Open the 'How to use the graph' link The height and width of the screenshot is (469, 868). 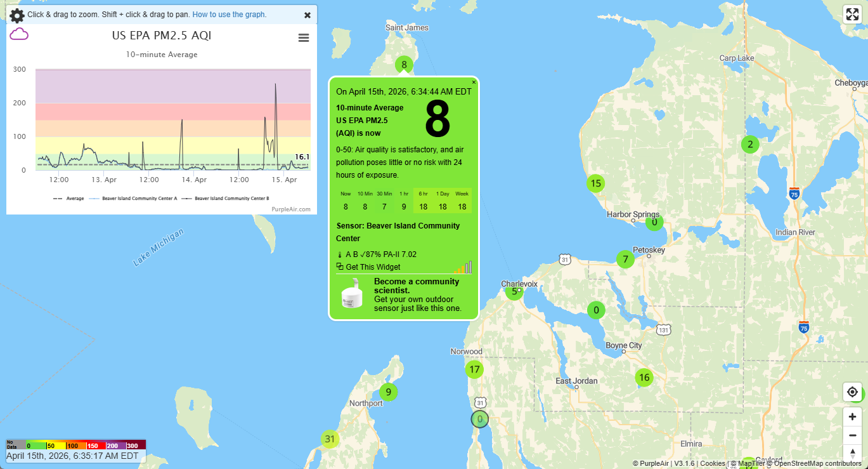[x=229, y=15]
